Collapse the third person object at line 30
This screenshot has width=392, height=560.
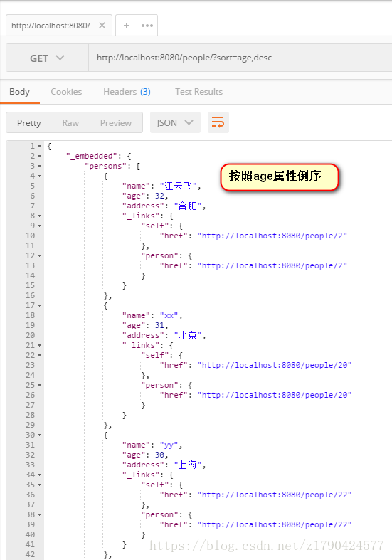(x=39, y=435)
